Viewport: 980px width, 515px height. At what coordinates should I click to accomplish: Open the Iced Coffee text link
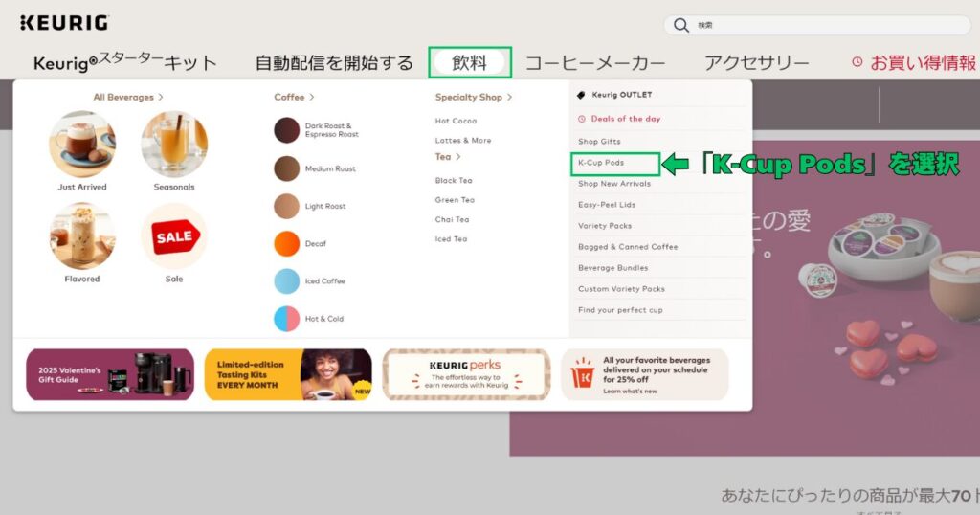pos(325,281)
